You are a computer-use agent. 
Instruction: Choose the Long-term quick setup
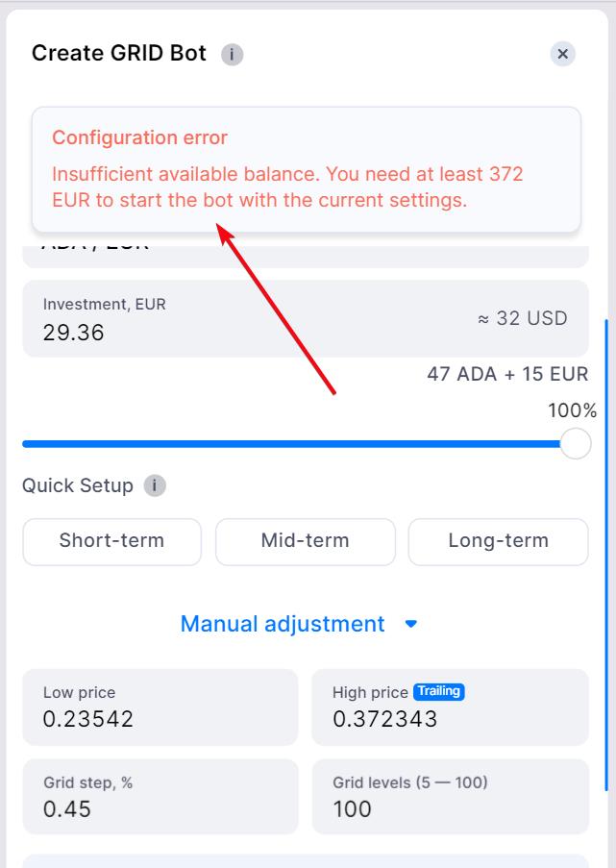(x=498, y=541)
